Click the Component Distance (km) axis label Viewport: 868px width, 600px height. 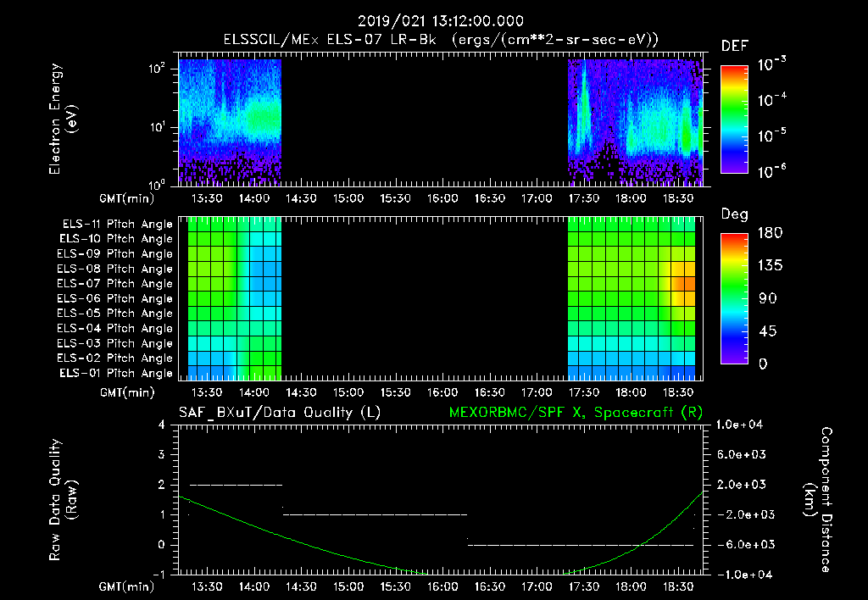point(818,499)
